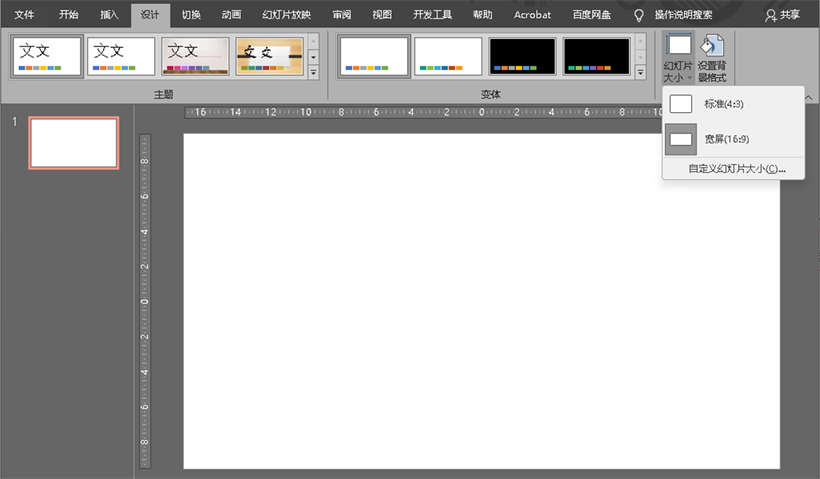
Task: Click the Slide Size (幻灯片大小) icon
Action: coord(679,56)
